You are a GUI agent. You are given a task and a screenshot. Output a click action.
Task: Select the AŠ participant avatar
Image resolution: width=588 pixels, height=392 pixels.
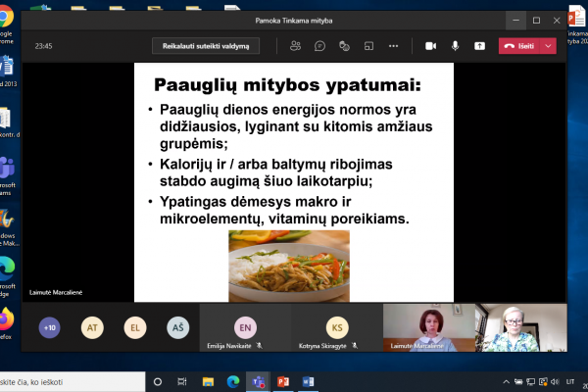point(177,327)
